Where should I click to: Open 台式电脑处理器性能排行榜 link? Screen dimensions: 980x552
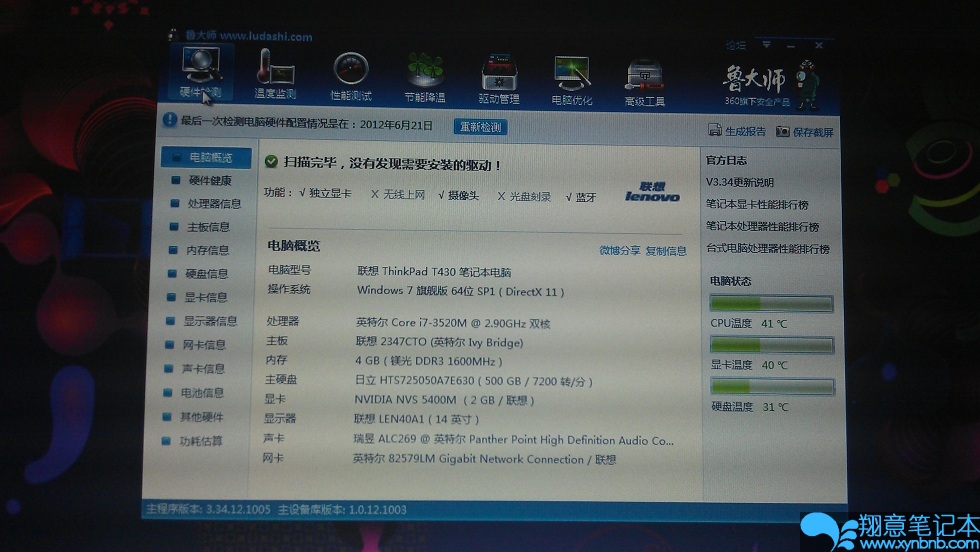768,249
